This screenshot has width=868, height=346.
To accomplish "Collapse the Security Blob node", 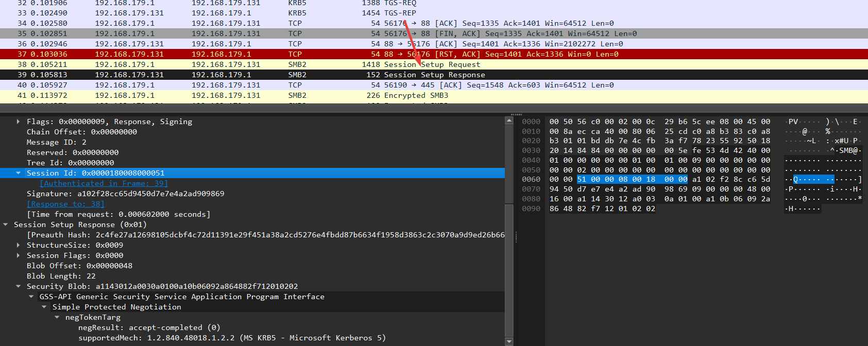I will tap(18, 286).
